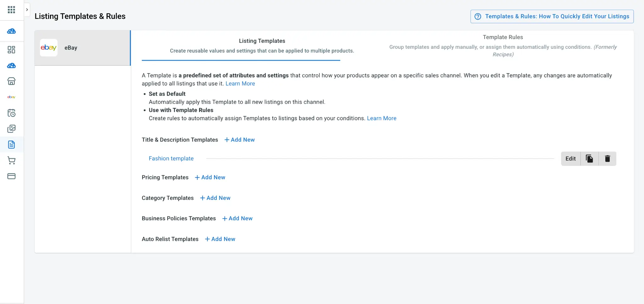The image size is (644, 304).
Task: Click Learn More after template description
Action: click(x=240, y=84)
